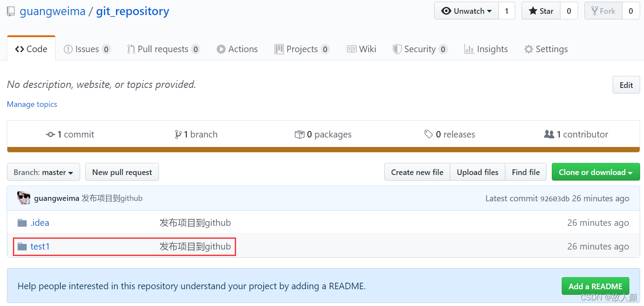Image resolution: width=644 pixels, height=306 pixels.
Task: Click the Issues circle-exclamation icon
Action: click(68, 49)
